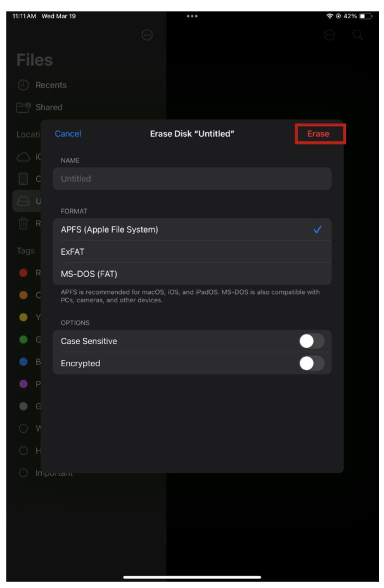Open the sidebar ellipsis options menu
Image resolution: width=384 pixels, height=588 pixels.
click(x=147, y=36)
